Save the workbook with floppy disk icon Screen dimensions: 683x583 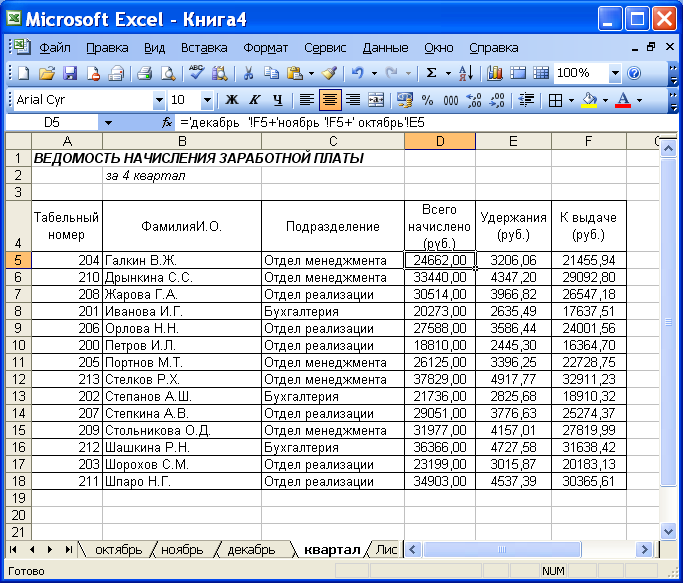point(70,73)
